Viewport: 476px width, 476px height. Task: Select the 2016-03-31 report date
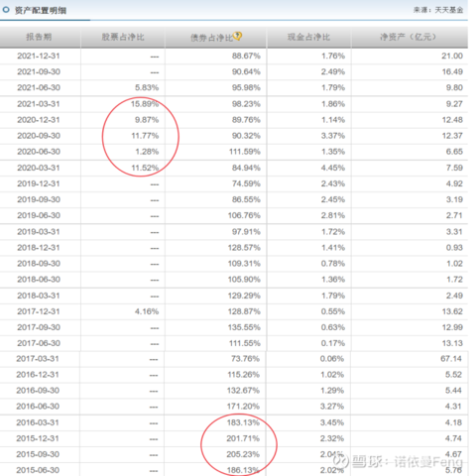tap(38, 422)
